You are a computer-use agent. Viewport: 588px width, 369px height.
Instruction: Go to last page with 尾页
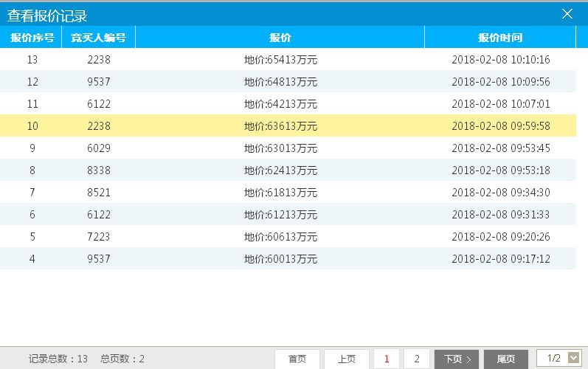(x=505, y=359)
